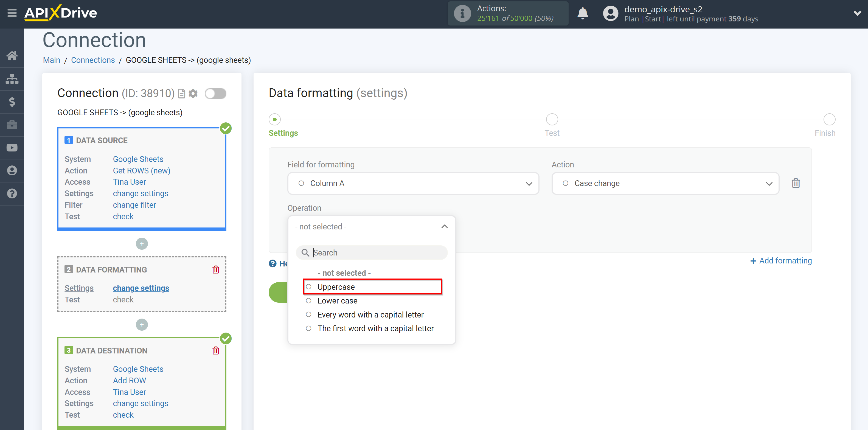Add a block after Data Source
868x430 pixels.
point(142,243)
